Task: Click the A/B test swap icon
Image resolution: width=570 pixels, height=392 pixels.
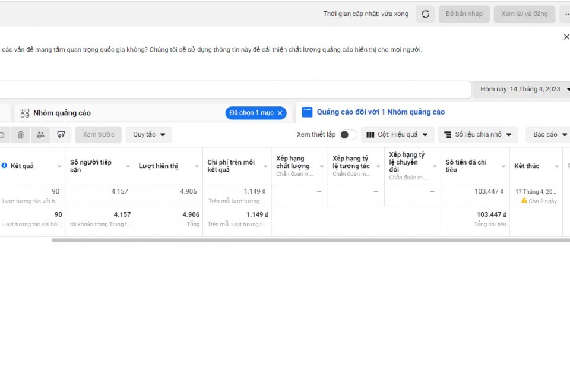Action: (x=61, y=135)
